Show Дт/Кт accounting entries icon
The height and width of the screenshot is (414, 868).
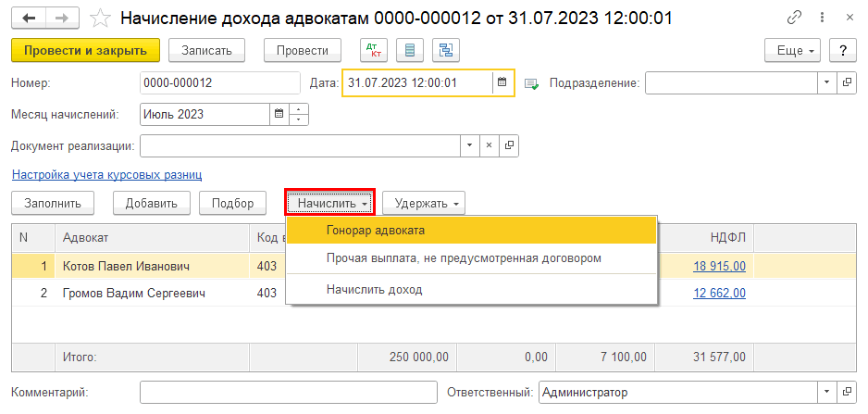pos(374,50)
